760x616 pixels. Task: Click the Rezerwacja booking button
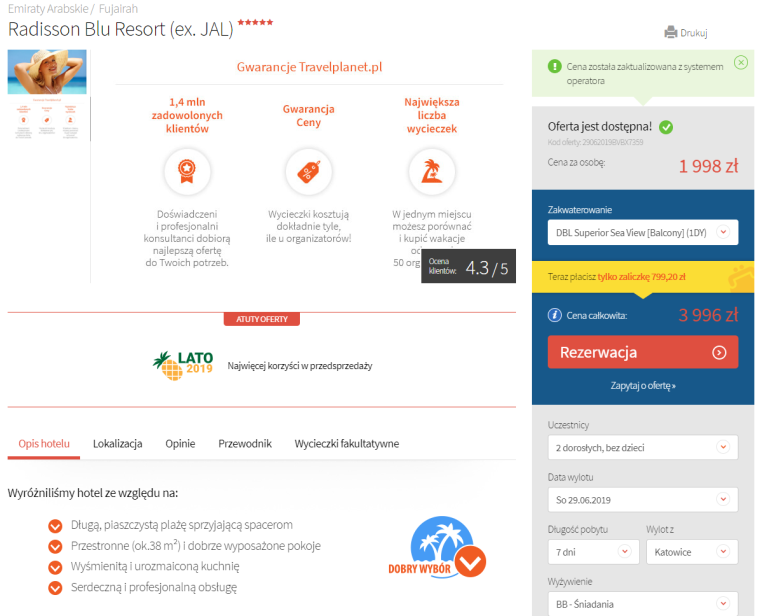[x=643, y=352]
